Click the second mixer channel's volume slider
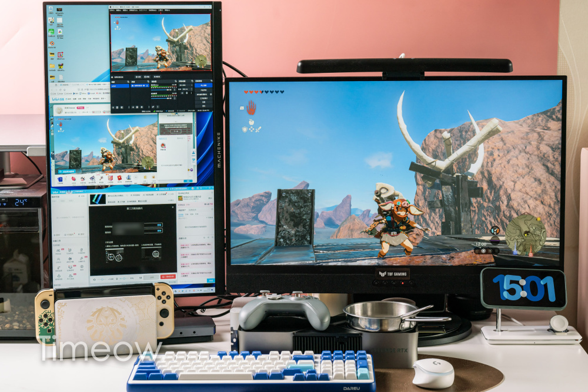This screenshot has width=588, height=392. pyautogui.click(x=160, y=98)
